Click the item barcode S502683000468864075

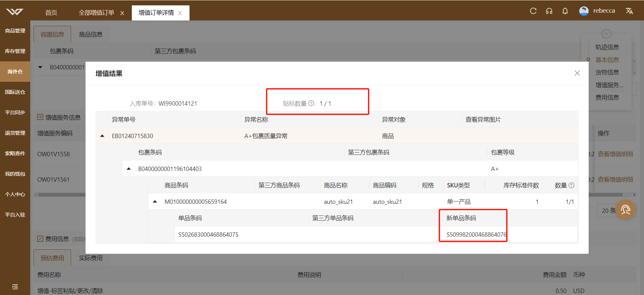point(208,234)
